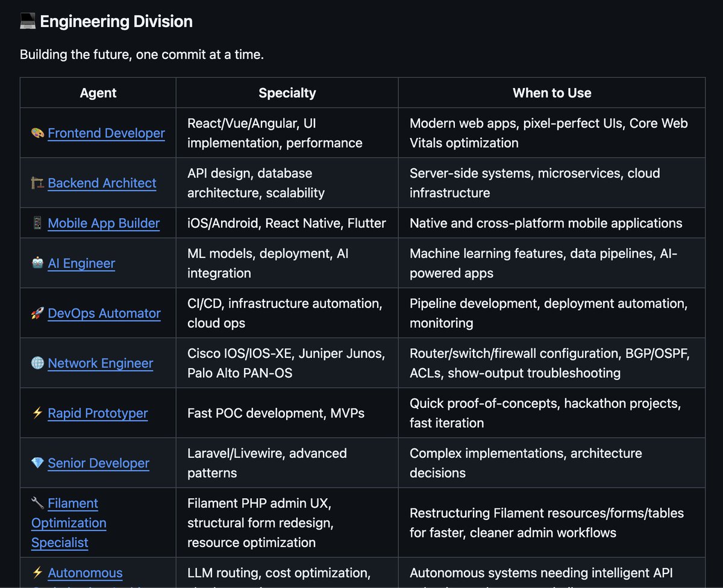Click the rocket emoji beside DevOps Automator
This screenshot has height=588, width=723.
tap(37, 313)
